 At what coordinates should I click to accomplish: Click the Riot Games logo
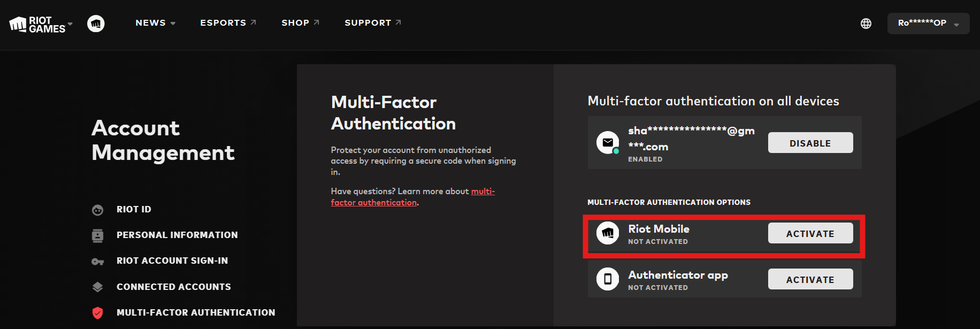click(x=37, y=24)
